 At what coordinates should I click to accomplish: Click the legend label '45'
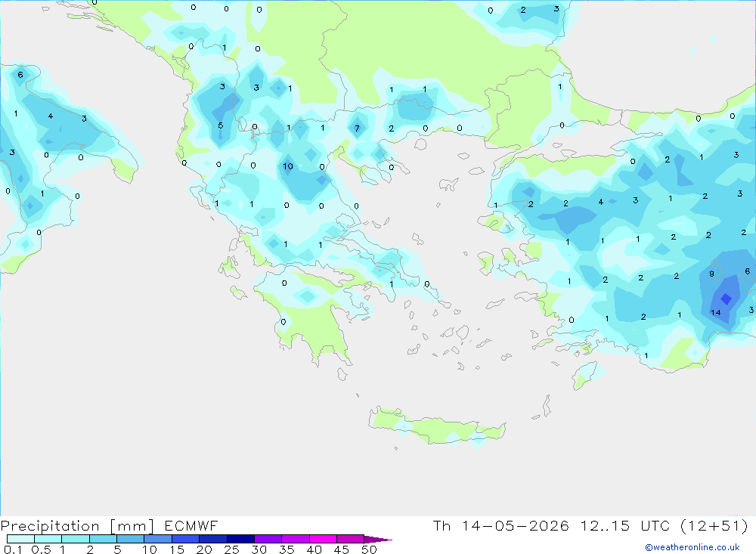[x=342, y=549]
